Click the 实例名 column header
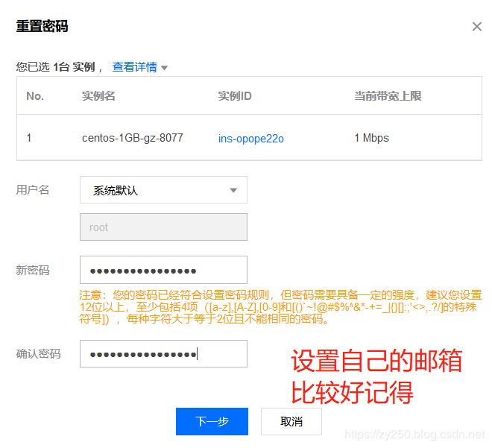 click(98, 96)
